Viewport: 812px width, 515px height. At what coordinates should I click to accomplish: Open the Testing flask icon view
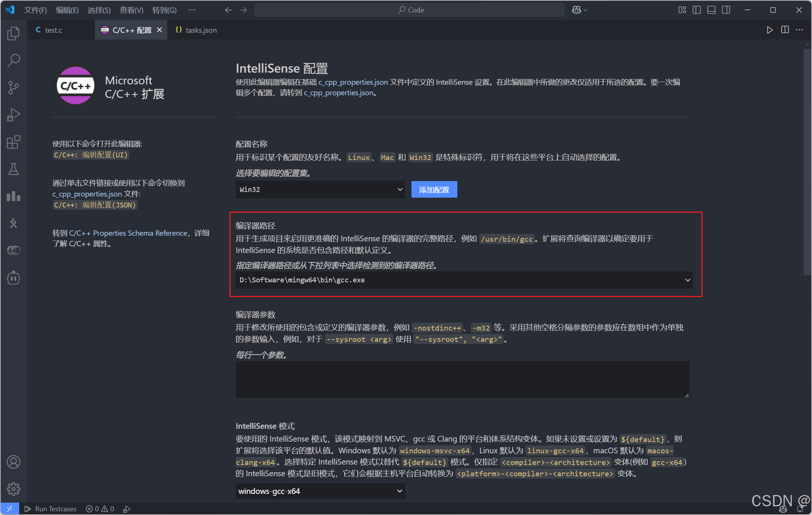click(14, 169)
